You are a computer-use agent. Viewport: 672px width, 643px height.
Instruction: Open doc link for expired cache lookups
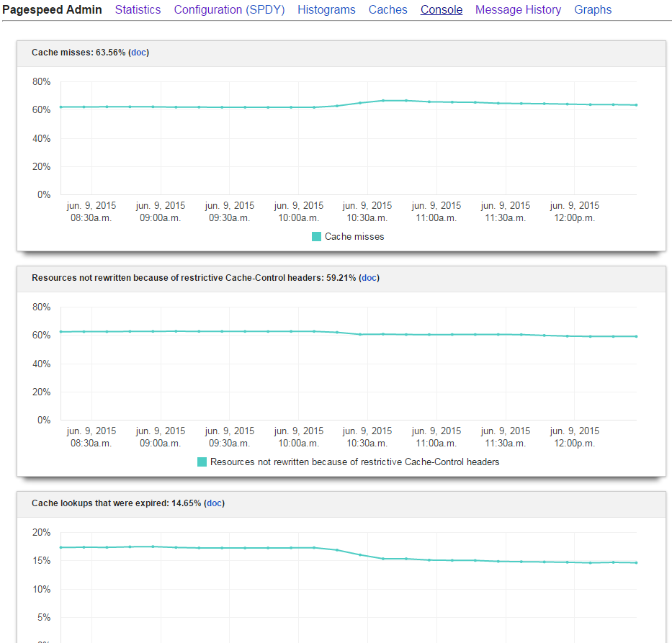(214, 503)
